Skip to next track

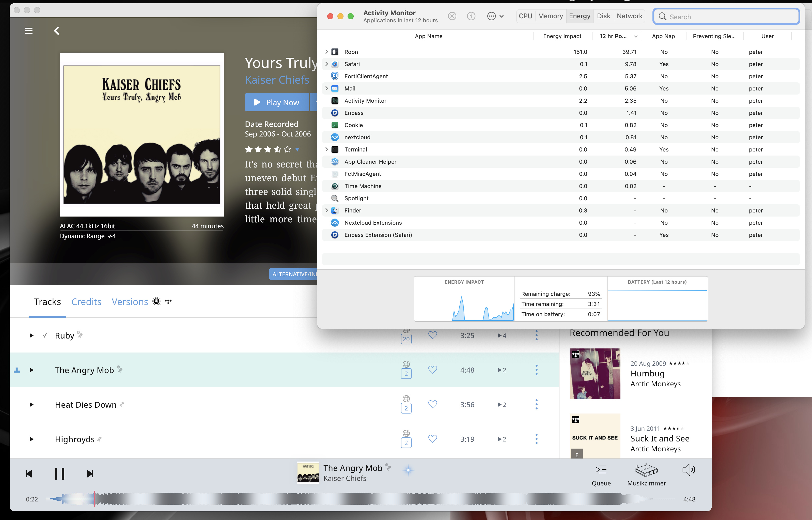[90, 474]
